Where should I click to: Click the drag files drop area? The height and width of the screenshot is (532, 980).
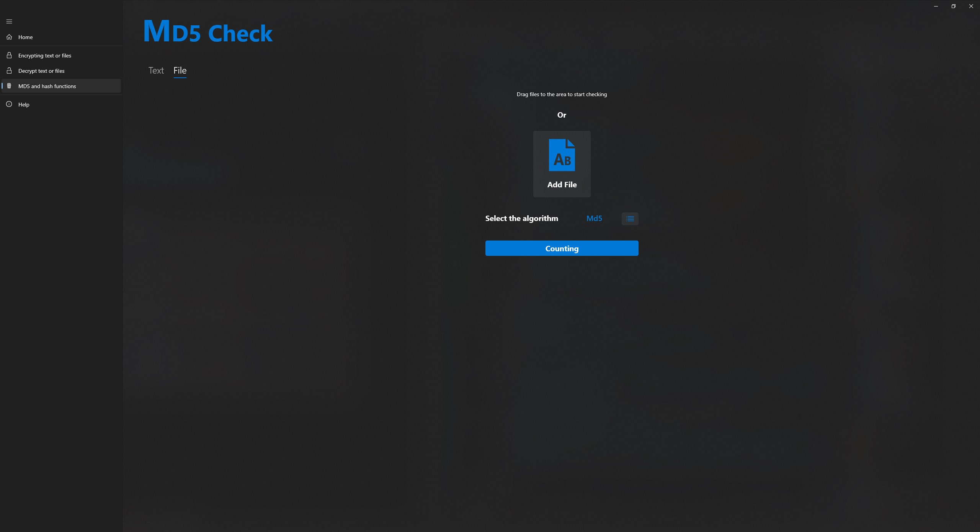561,94
